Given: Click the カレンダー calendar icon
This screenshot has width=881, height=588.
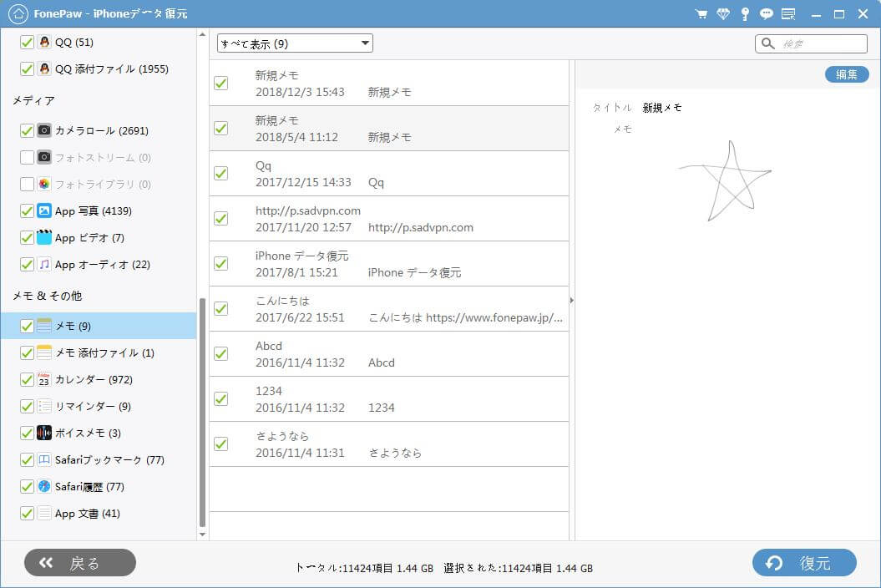Looking at the screenshot, I should pos(44,379).
